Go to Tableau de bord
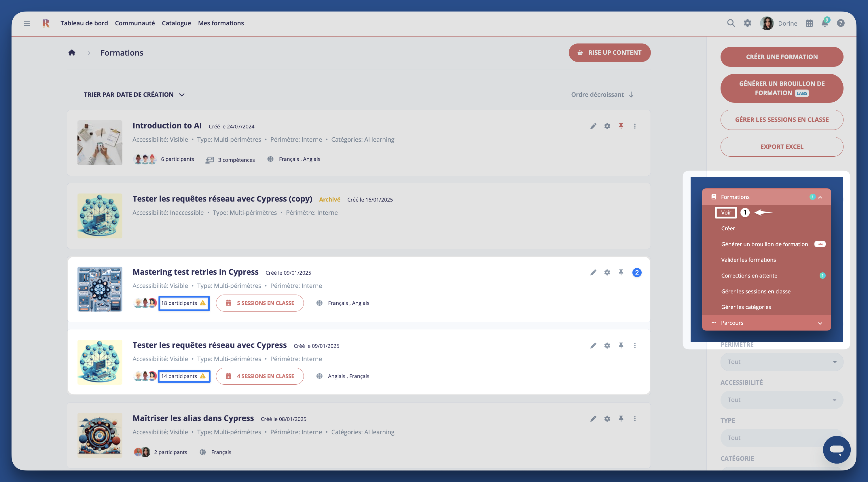The width and height of the screenshot is (868, 482). coord(84,23)
